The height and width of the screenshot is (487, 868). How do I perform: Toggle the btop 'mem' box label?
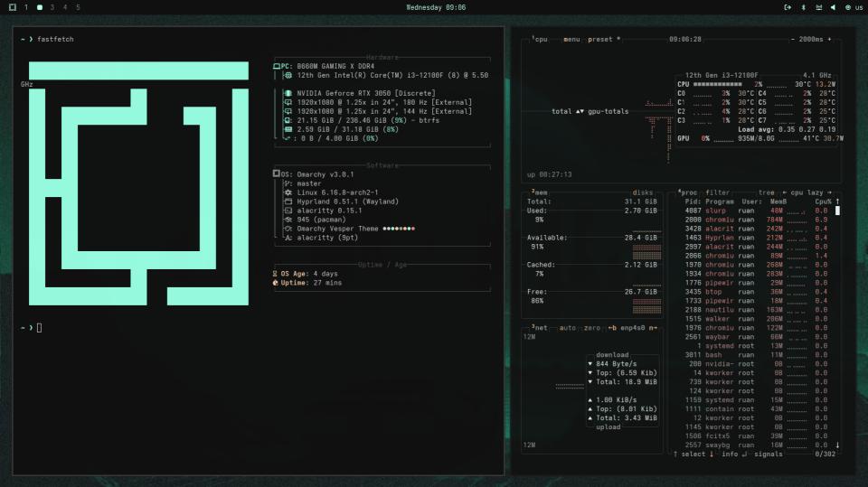539,192
